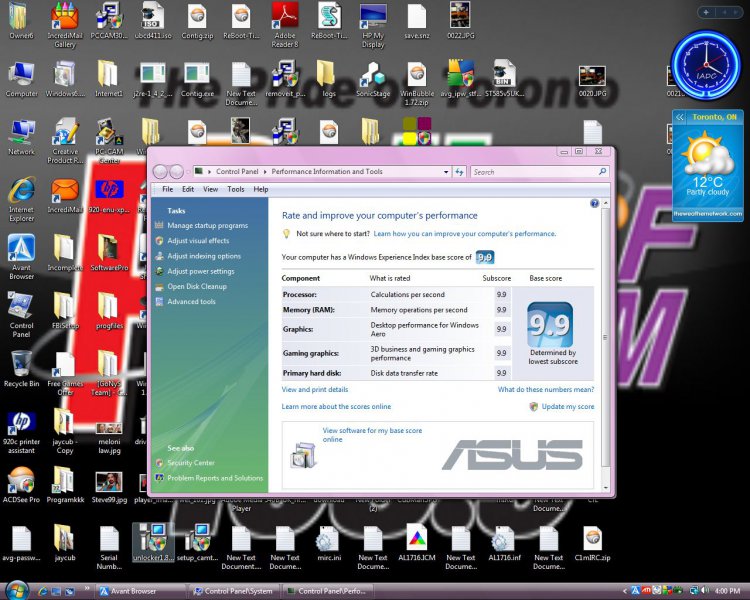Click View software for my base score online

[372, 435]
